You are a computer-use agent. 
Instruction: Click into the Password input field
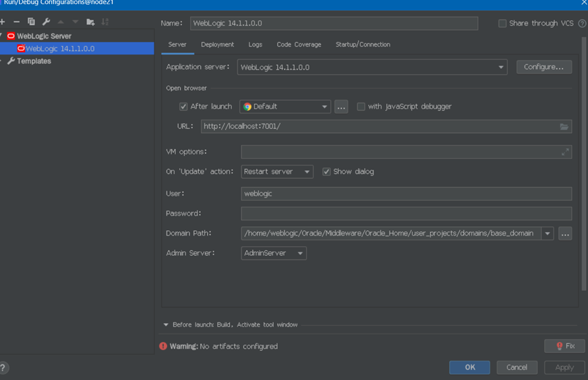pyautogui.click(x=406, y=213)
